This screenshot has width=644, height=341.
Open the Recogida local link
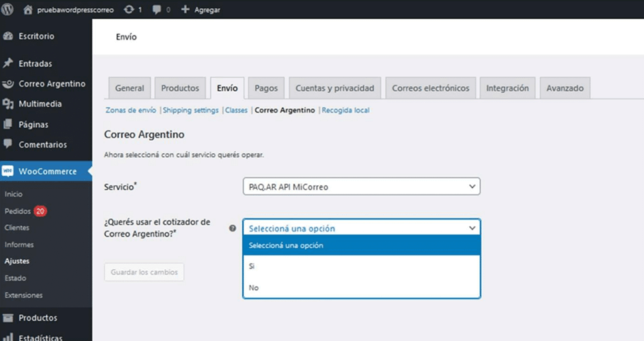tap(345, 110)
